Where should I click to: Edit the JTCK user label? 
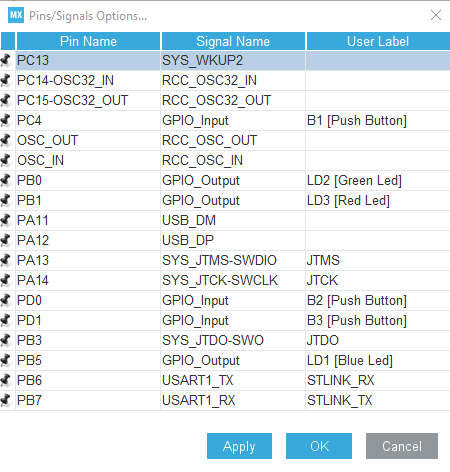(378, 280)
